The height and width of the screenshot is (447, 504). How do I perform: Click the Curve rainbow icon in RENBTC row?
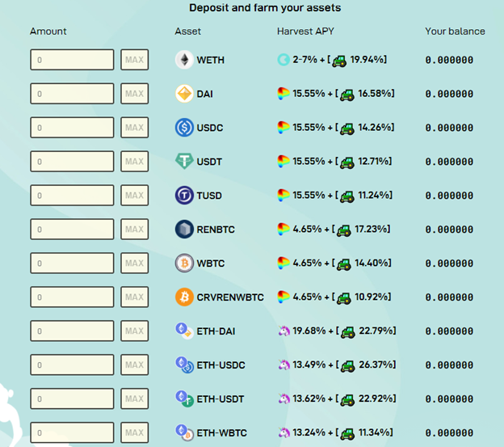click(x=283, y=230)
